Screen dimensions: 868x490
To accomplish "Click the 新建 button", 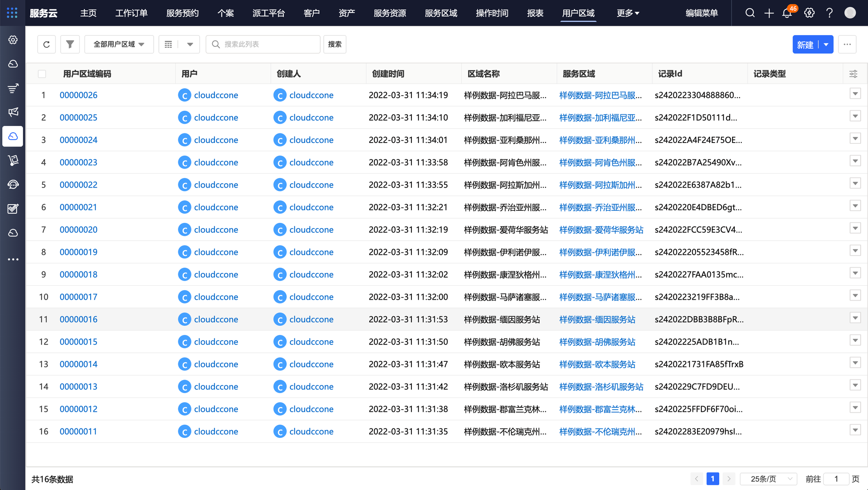I will (805, 44).
